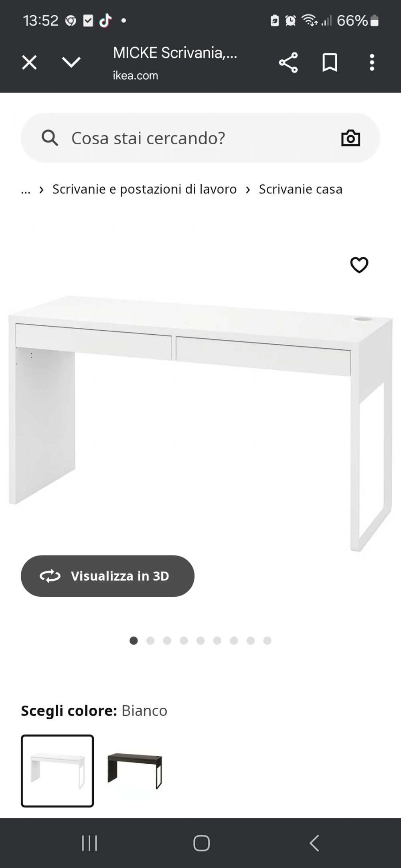Close the custom tab with X icon

tap(29, 63)
